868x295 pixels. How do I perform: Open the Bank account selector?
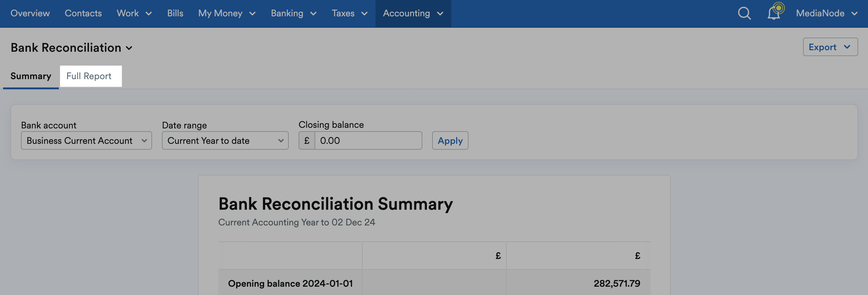(x=86, y=140)
